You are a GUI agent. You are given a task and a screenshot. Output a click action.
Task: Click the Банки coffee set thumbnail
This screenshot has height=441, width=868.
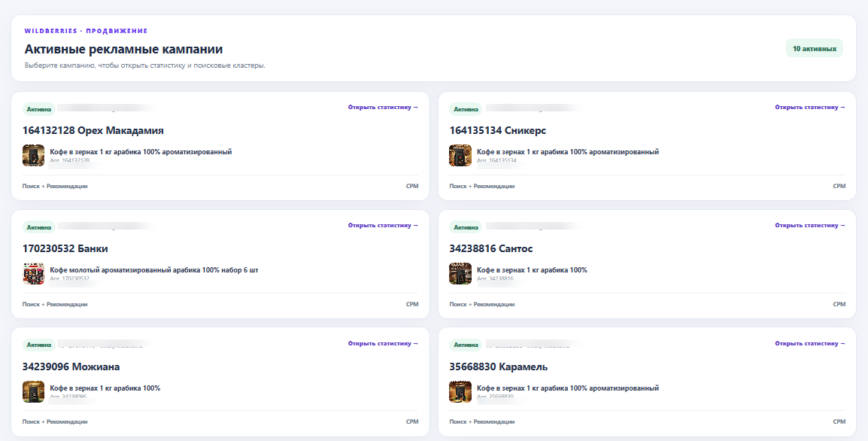(x=33, y=274)
